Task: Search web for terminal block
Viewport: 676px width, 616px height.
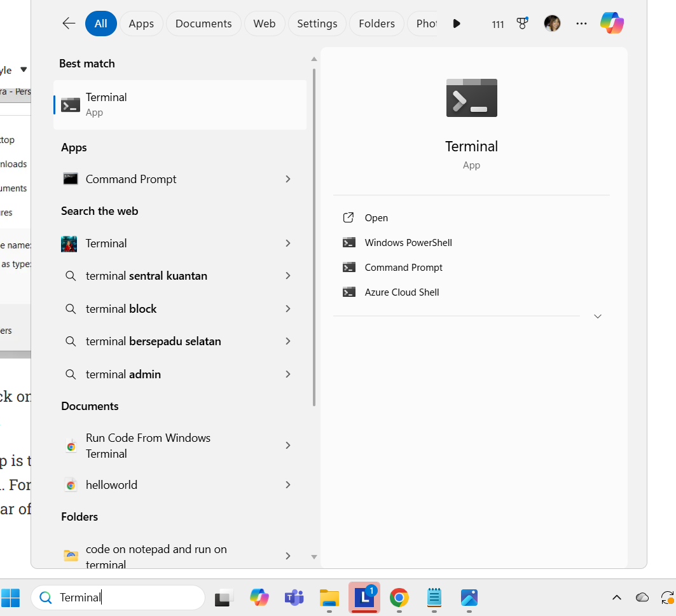Action: pos(121,309)
